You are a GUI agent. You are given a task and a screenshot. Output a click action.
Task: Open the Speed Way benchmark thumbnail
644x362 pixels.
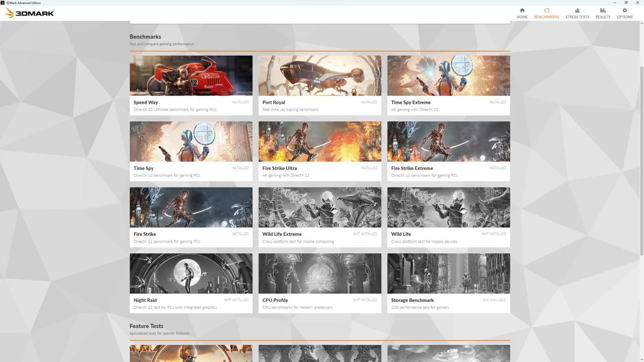coord(191,75)
